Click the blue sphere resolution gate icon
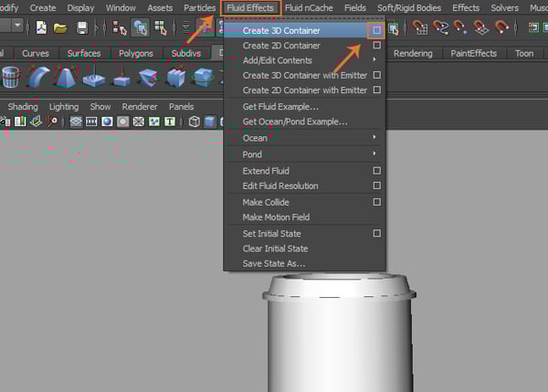 tap(107, 122)
